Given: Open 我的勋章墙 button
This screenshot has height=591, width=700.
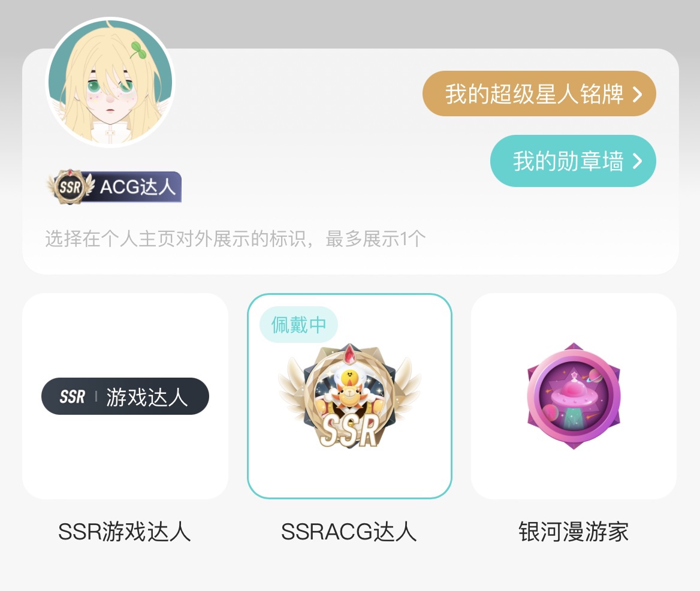Looking at the screenshot, I should [573, 161].
